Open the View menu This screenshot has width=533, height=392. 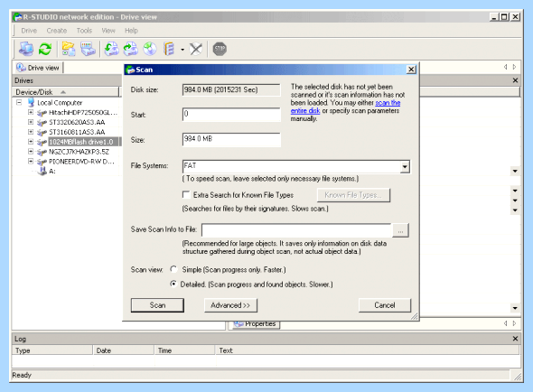point(108,31)
